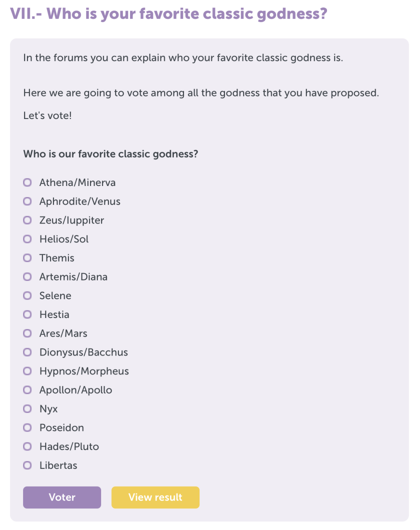Select the Ares/Mars radio button
The width and height of the screenshot is (420, 530).
coord(27,333)
